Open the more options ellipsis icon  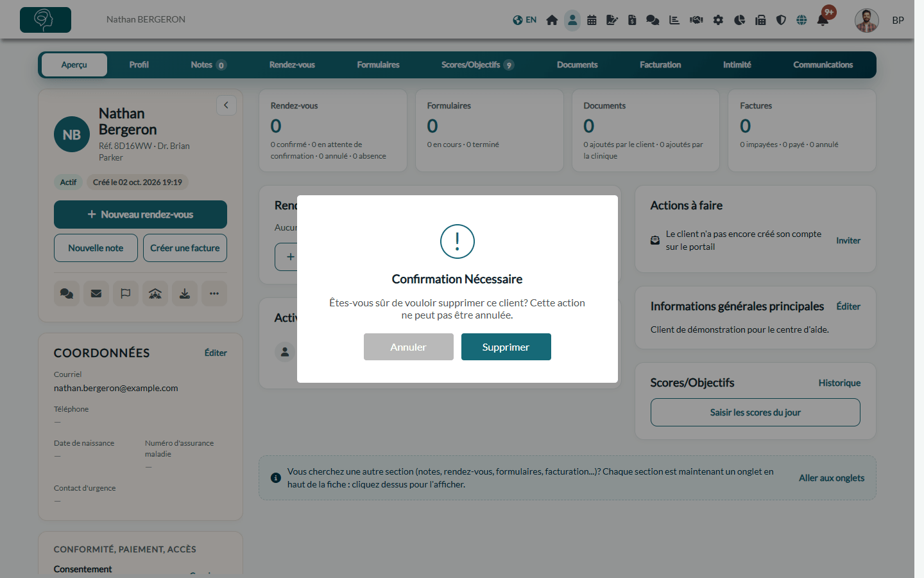(214, 293)
